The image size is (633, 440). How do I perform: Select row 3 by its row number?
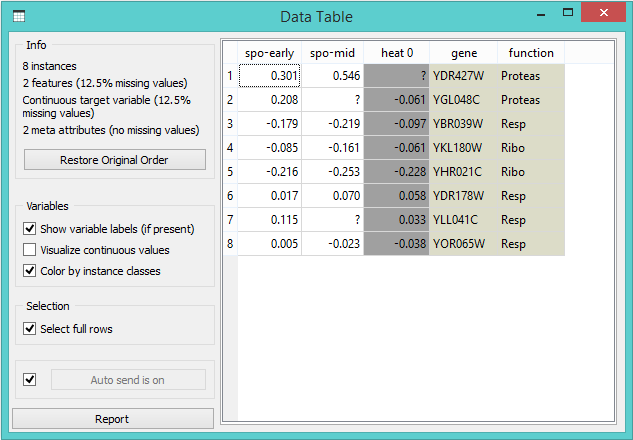[229, 124]
